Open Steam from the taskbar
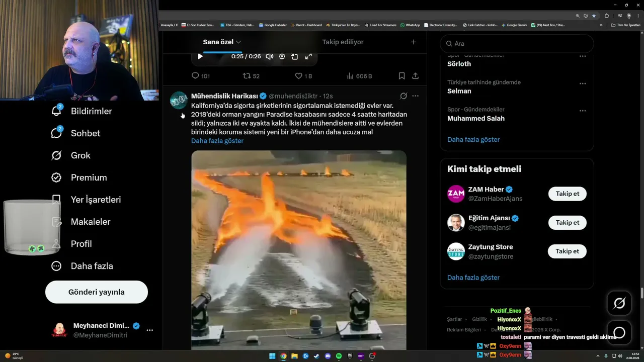 [316, 356]
